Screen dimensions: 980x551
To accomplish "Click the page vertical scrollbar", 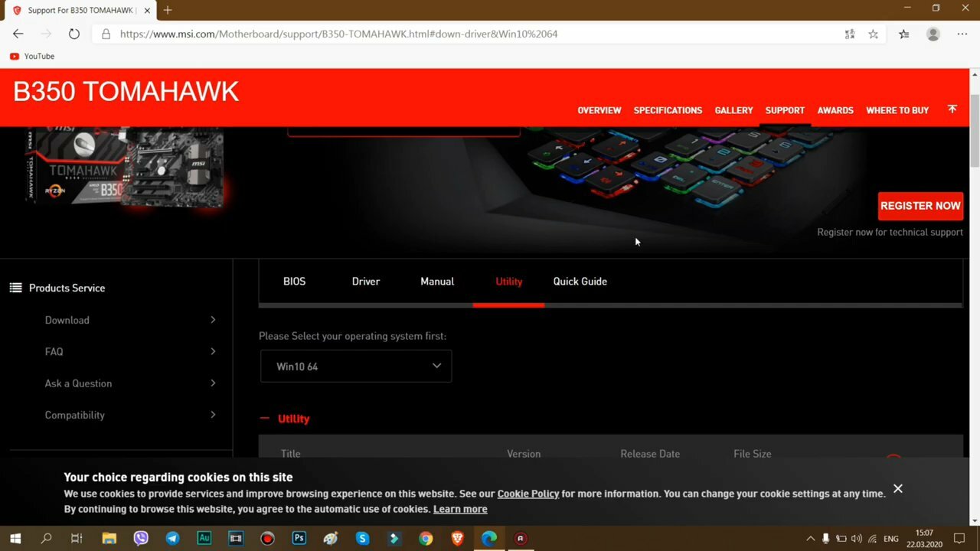I will coord(975,131).
